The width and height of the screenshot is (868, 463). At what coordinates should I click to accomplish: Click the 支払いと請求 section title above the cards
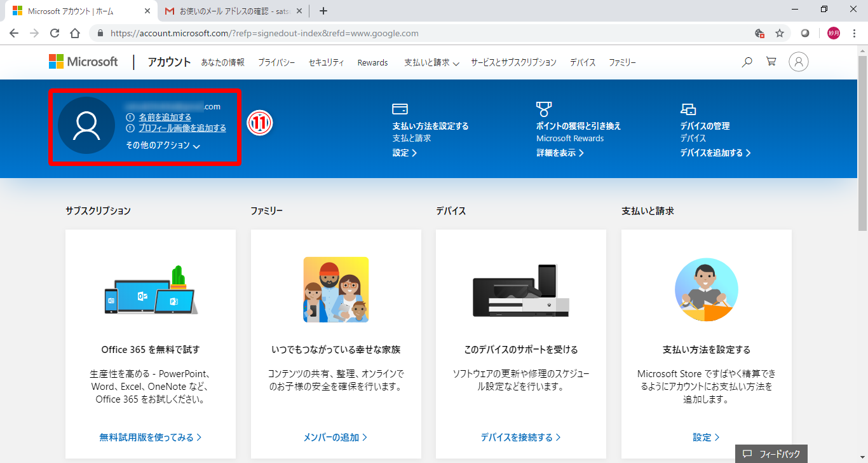point(648,211)
